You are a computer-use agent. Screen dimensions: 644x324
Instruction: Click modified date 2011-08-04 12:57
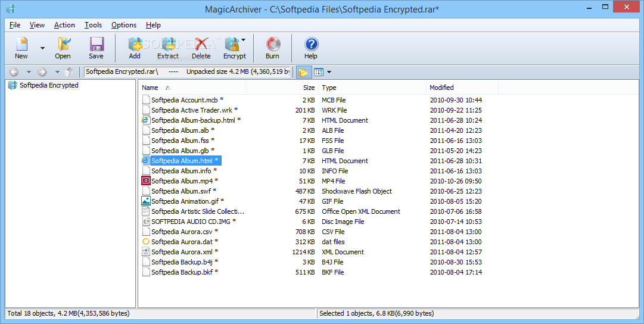coord(456,252)
